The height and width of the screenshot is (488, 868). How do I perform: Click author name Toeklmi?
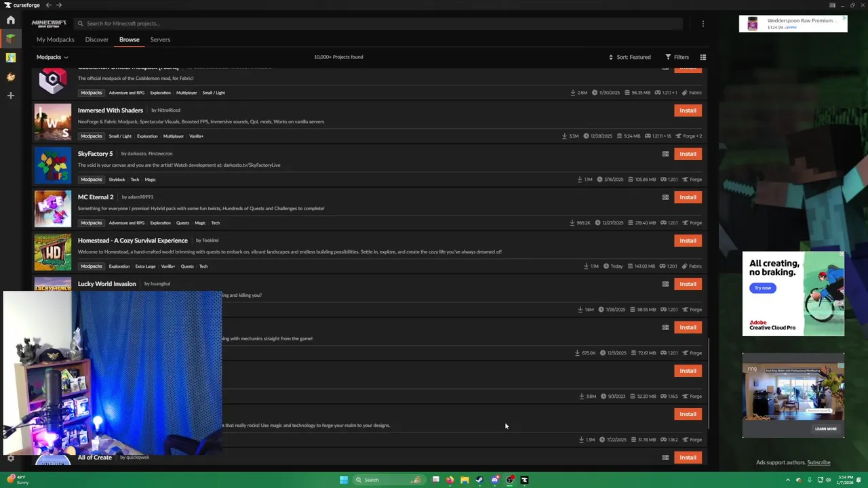[x=210, y=241]
